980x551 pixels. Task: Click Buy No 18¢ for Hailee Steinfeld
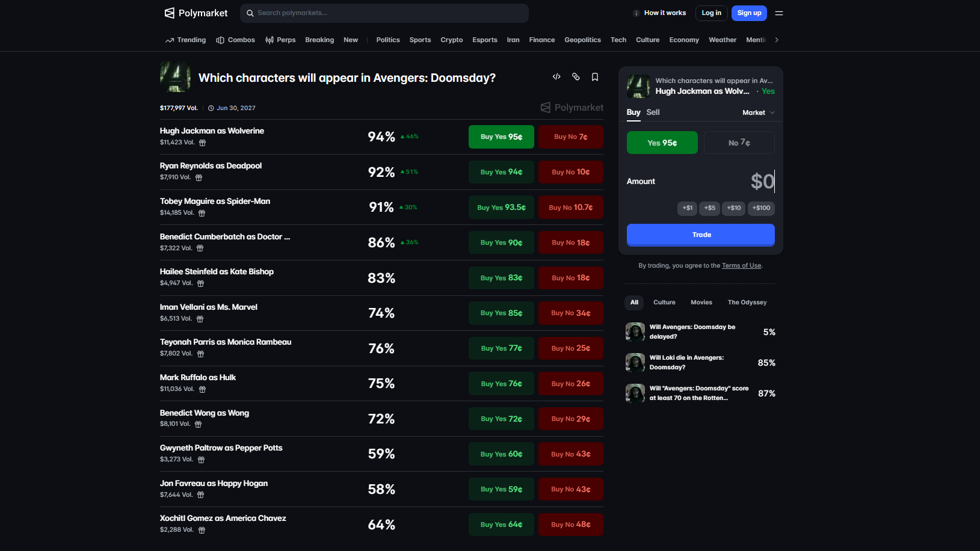(571, 278)
